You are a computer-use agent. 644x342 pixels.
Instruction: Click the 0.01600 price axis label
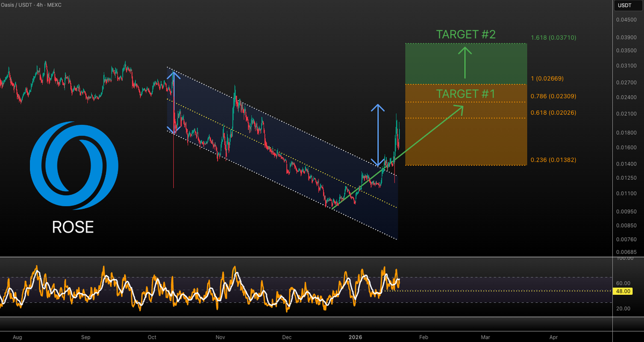click(x=625, y=147)
